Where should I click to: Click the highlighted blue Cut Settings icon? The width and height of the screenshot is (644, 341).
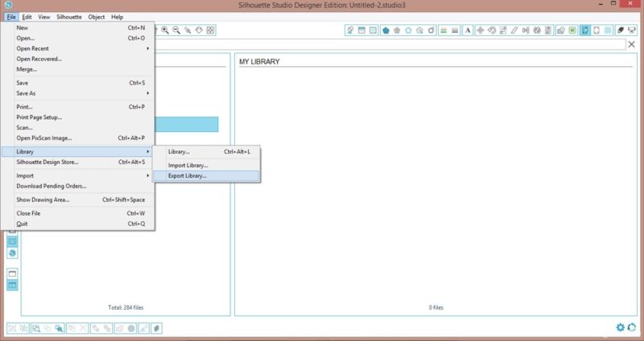point(585,31)
